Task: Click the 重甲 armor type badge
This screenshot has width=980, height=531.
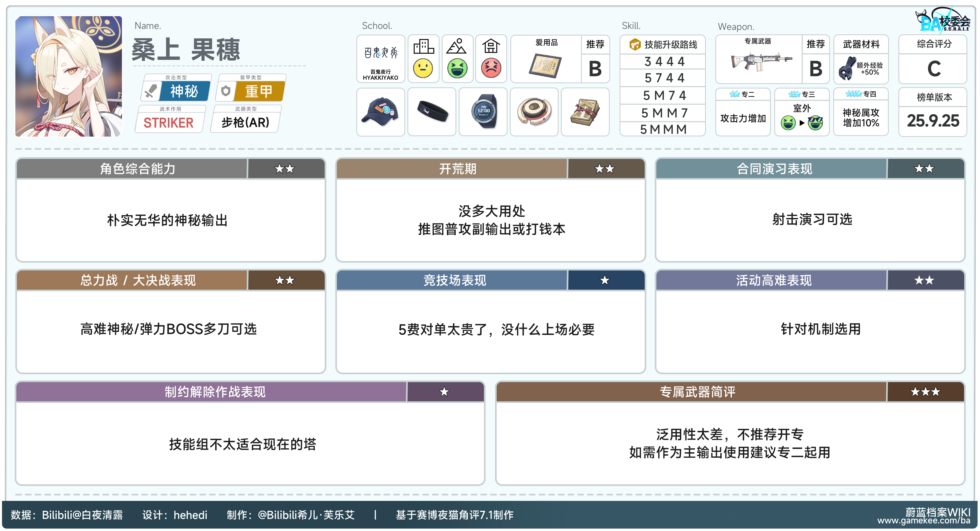Action: 259,91
